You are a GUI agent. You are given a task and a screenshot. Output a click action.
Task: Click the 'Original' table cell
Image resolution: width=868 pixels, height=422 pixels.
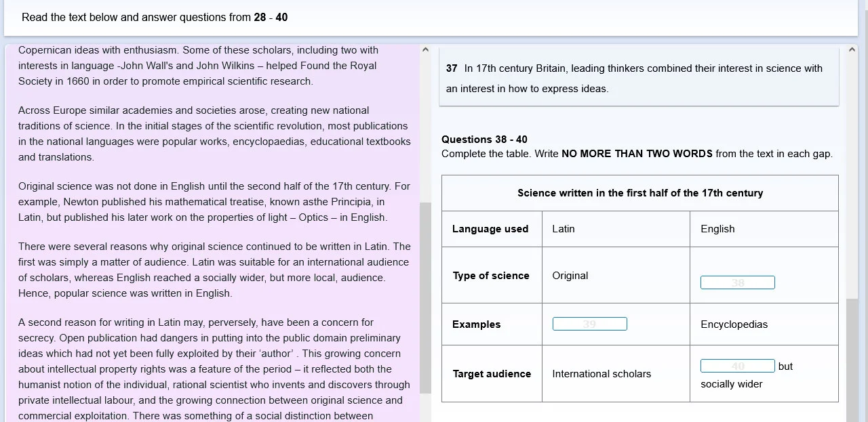(x=570, y=276)
